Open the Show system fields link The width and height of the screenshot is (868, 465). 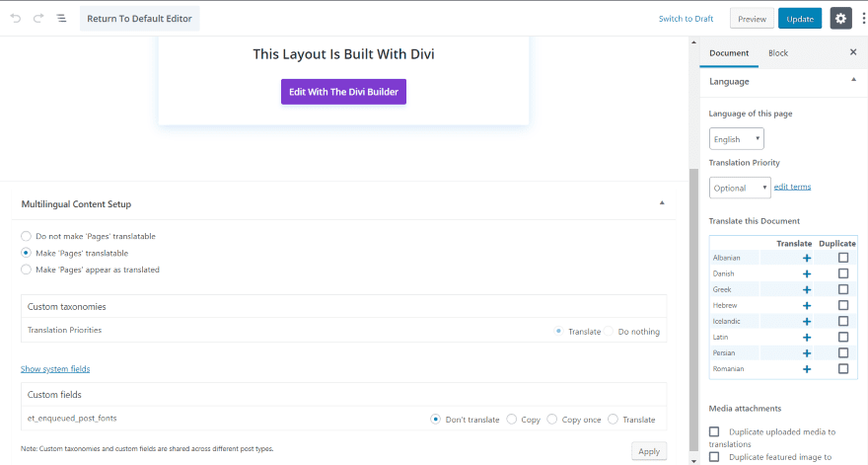click(x=55, y=369)
